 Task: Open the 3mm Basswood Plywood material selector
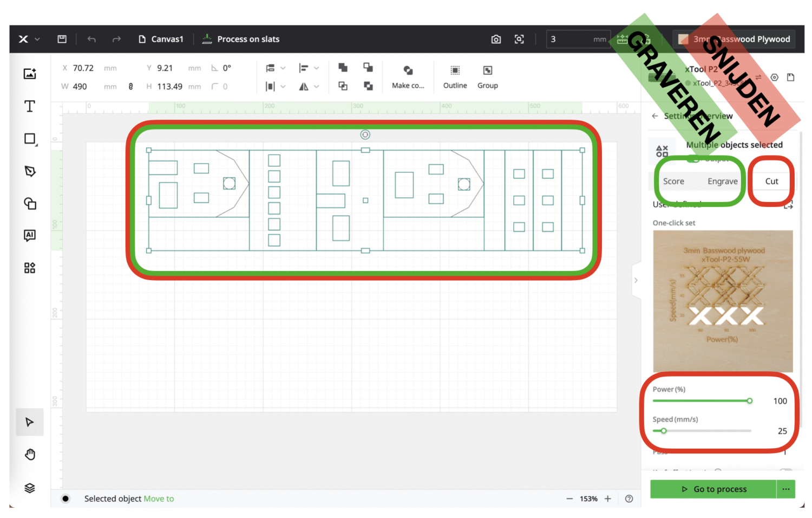pos(735,39)
